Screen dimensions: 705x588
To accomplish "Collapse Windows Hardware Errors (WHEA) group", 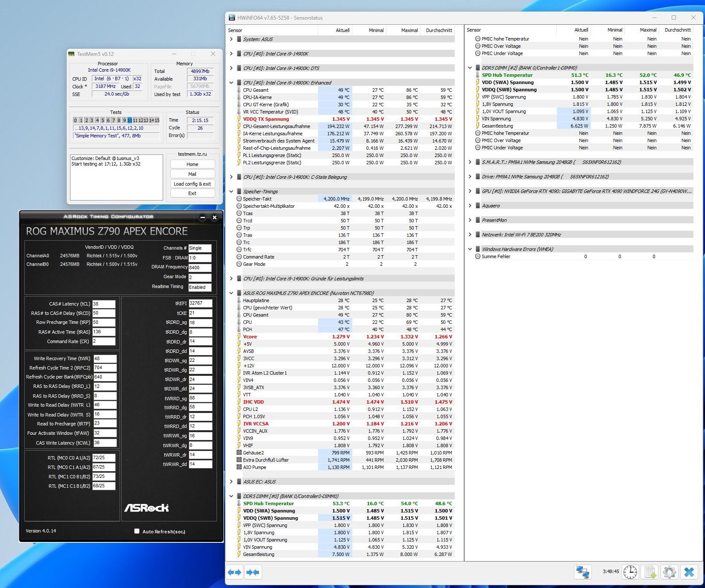I will (x=470, y=249).
